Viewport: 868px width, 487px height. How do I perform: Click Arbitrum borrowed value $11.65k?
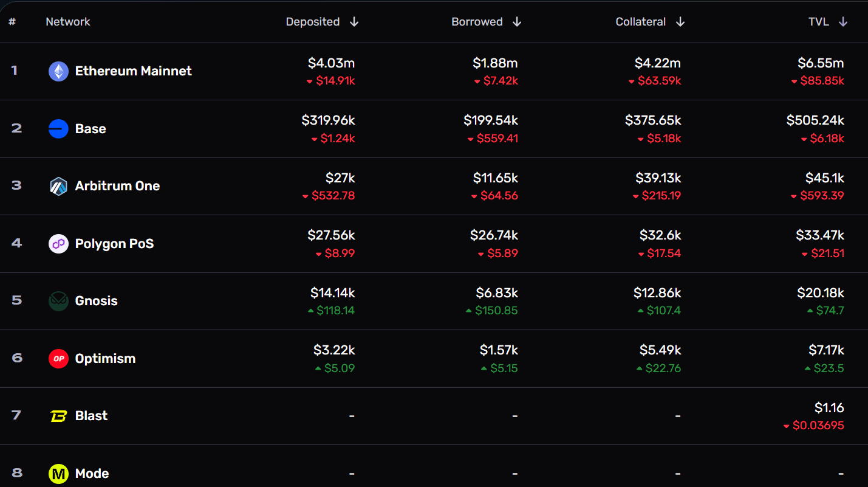tap(496, 178)
